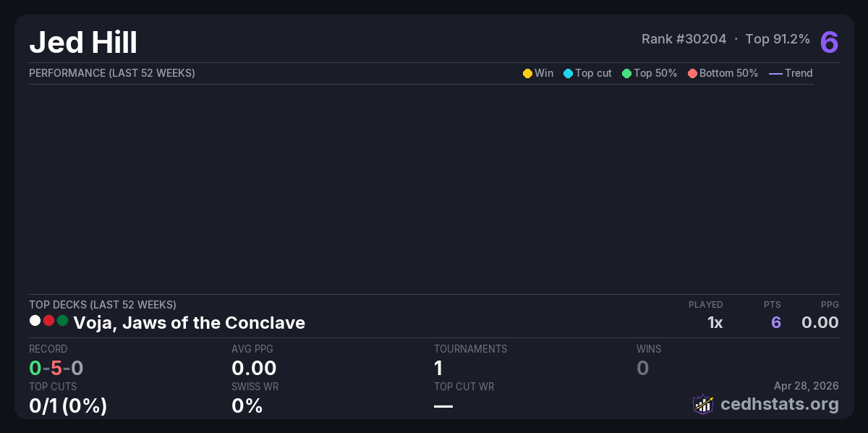Screen dimensions: 868x433
Task: Click the white mana color dot
Action: (35, 321)
